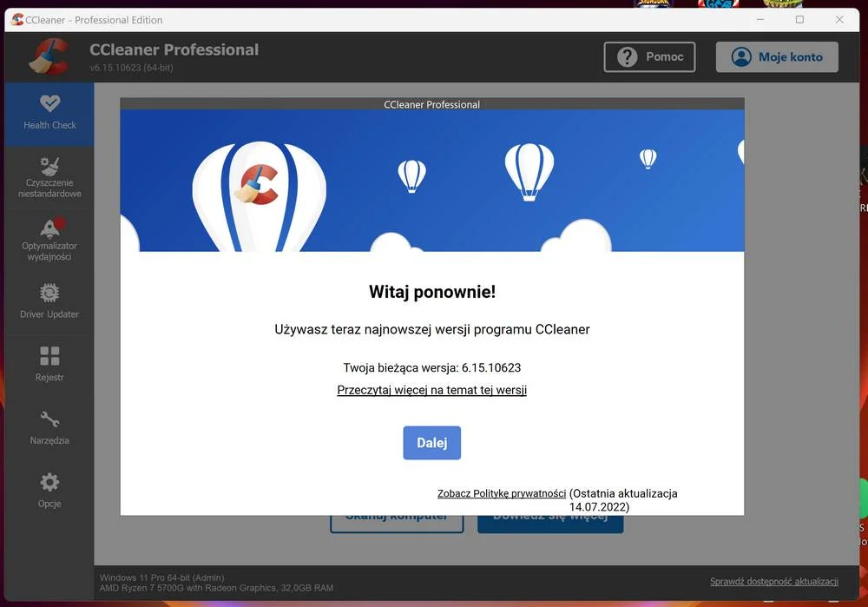The image size is (868, 607).
Task: Click the Dalej button
Action: [x=431, y=443]
